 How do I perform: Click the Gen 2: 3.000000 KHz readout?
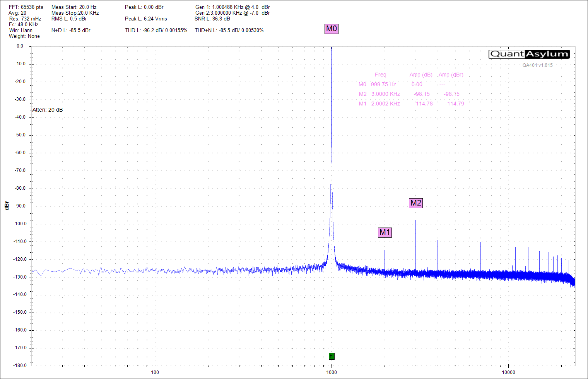point(232,13)
